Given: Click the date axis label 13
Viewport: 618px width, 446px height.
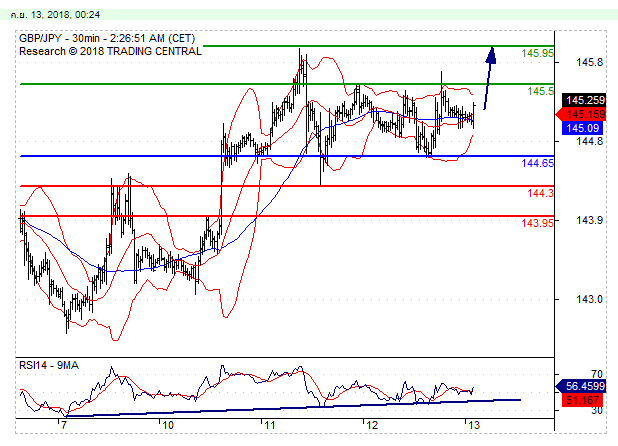Looking at the screenshot, I should tap(474, 425).
